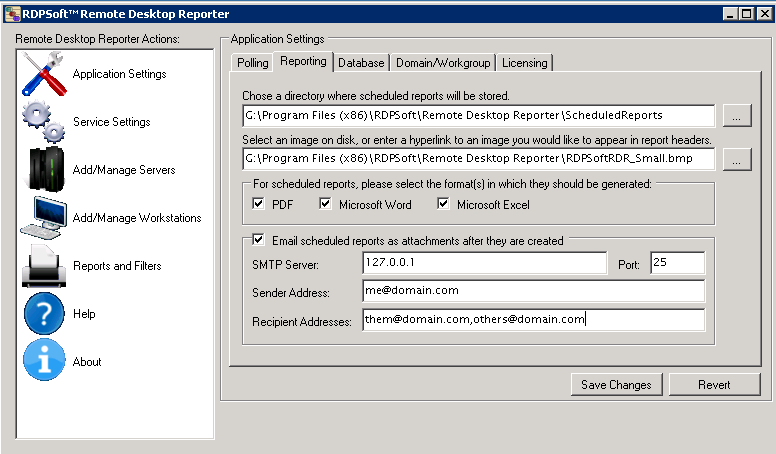
Task: Select the Reporting tab
Action: pos(303,61)
